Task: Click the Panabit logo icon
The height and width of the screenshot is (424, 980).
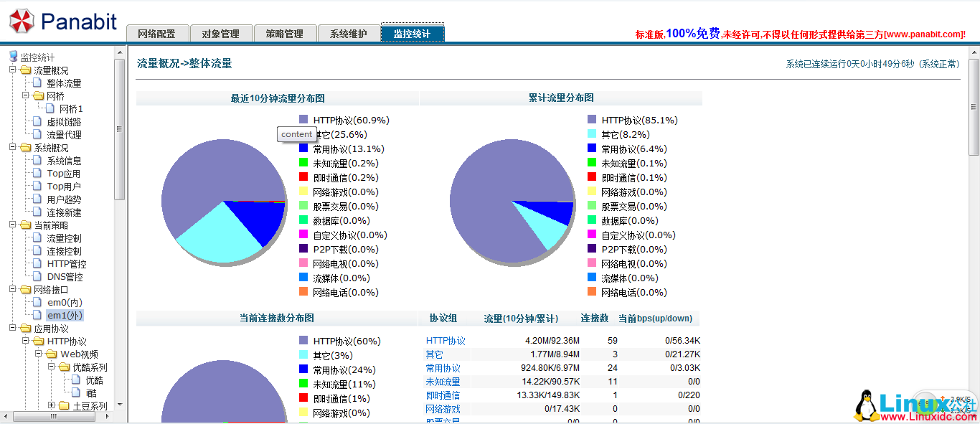Action: click(x=21, y=22)
